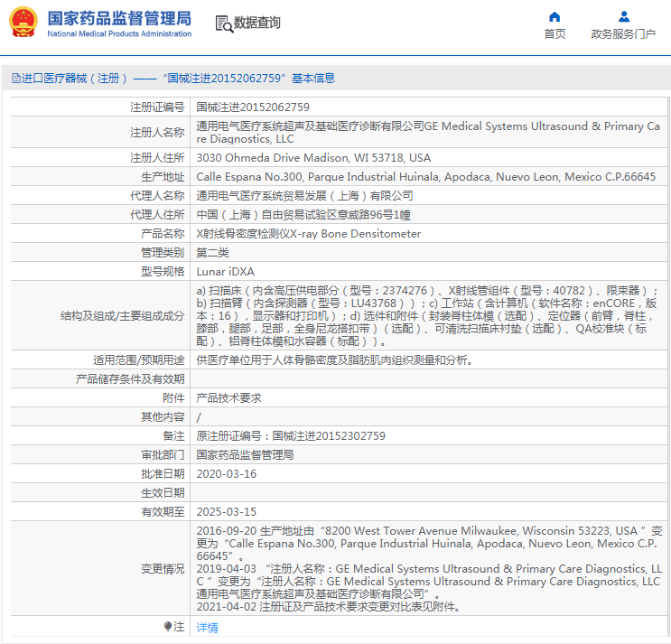Go to 首页 text link
The width and height of the screenshot is (671, 644).
(x=555, y=33)
